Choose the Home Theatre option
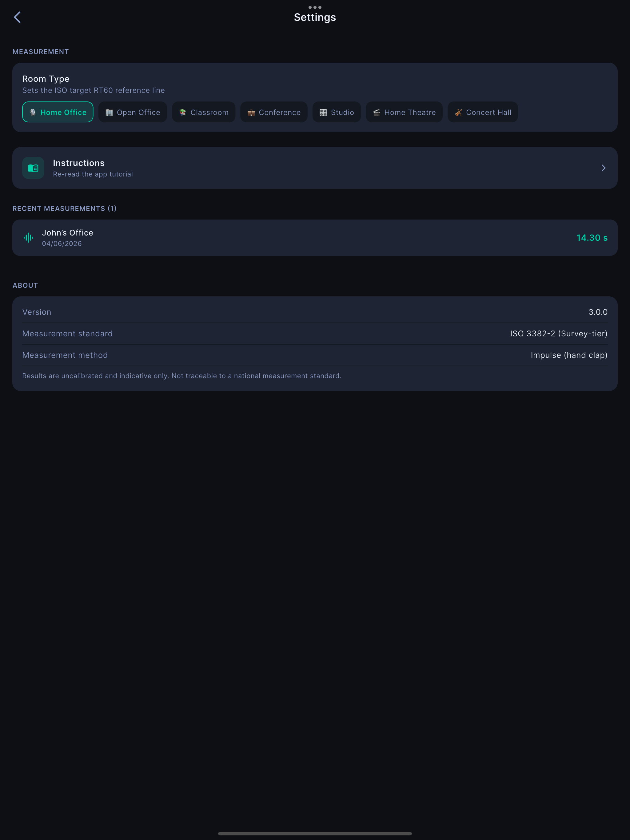This screenshot has width=630, height=840. coord(404,112)
